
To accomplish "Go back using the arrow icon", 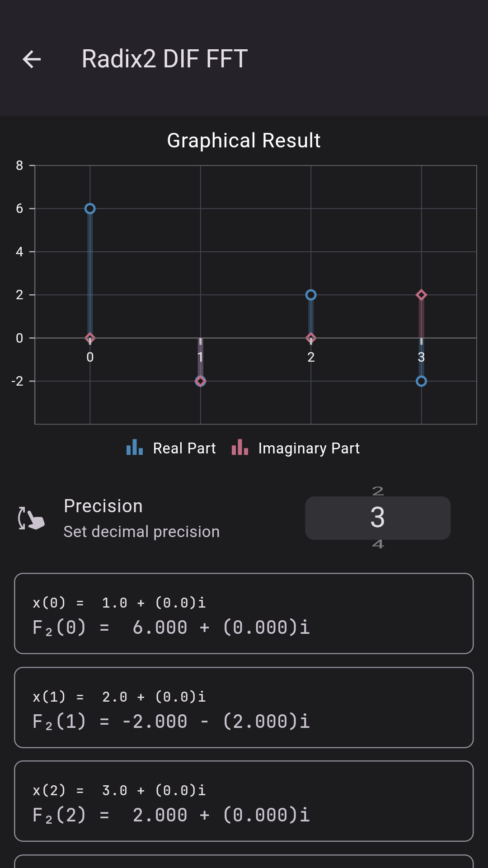I will [x=32, y=59].
